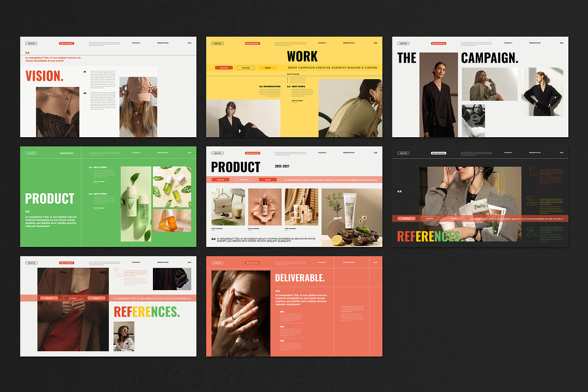Click green dropper bottles with leaves image

[x=172, y=186]
